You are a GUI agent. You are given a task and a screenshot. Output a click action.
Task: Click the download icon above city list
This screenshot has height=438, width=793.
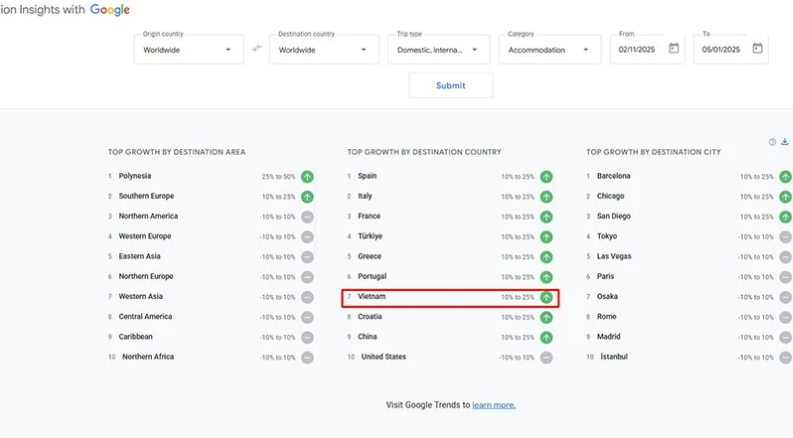[784, 142]
